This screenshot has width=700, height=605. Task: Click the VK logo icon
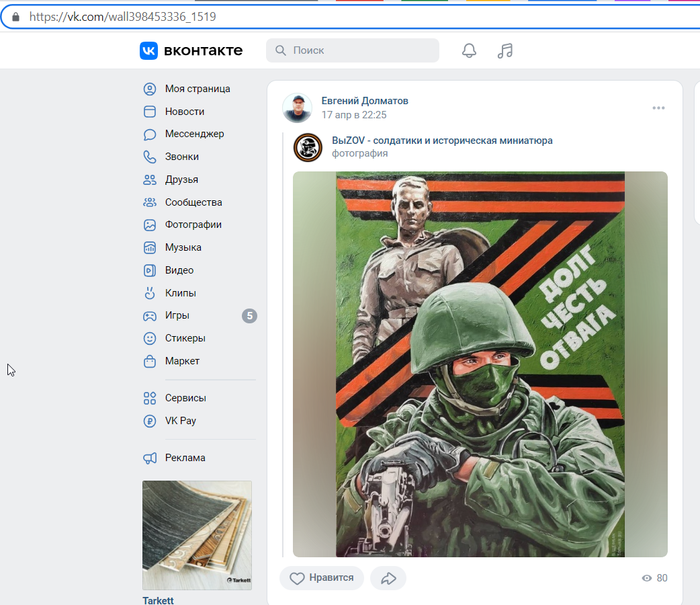click(148, 50)
